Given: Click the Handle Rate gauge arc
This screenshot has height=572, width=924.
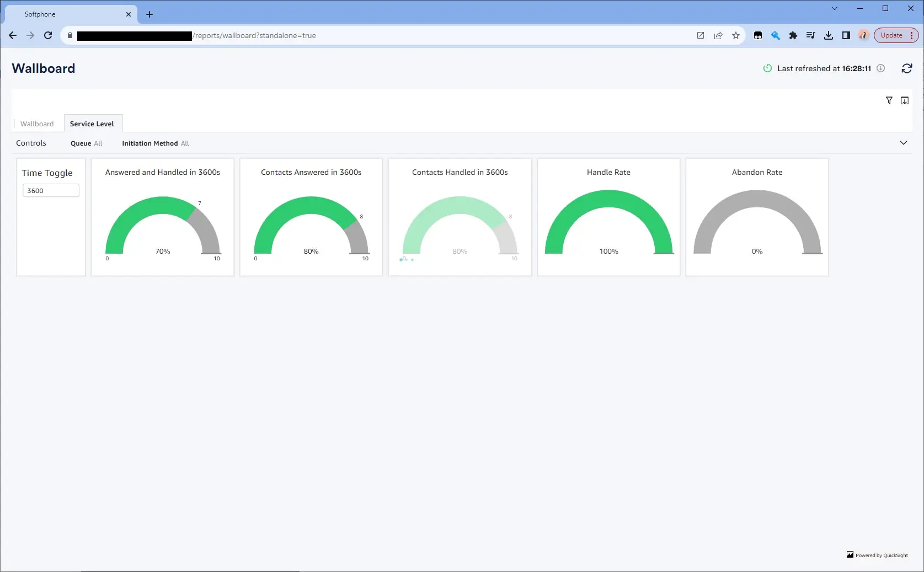Looking at the screenshot, I should click(x=608, y=199).
